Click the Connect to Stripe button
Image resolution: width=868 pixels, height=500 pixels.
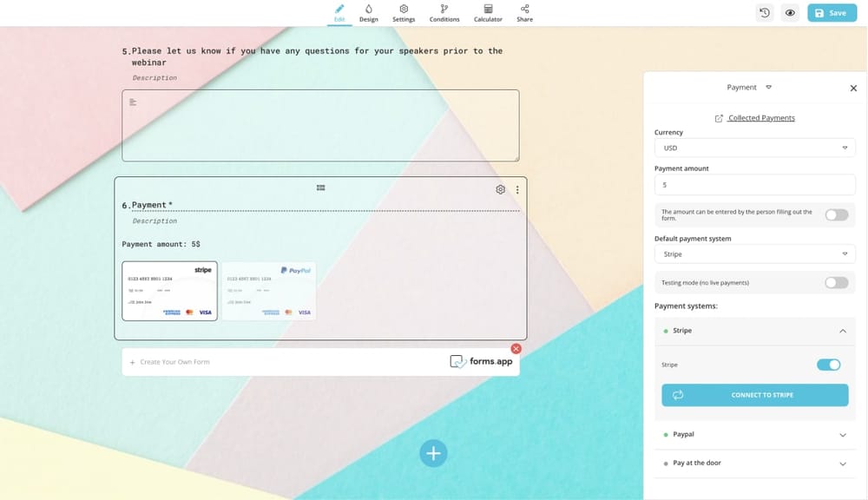pos(754,395)
